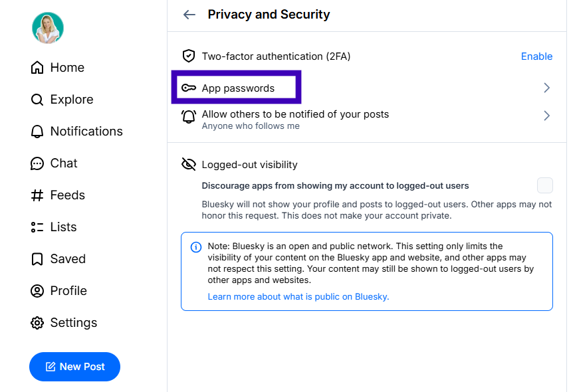The image size is (573, 392).
Task: Toggle the logged-out visibility checkbox
Action: point(545,185)
